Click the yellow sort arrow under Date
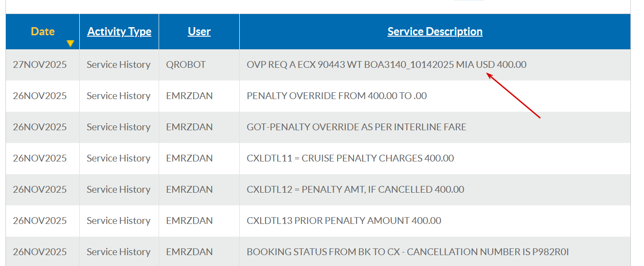Screen dimensions: 644x266 [x=70, y=43]
